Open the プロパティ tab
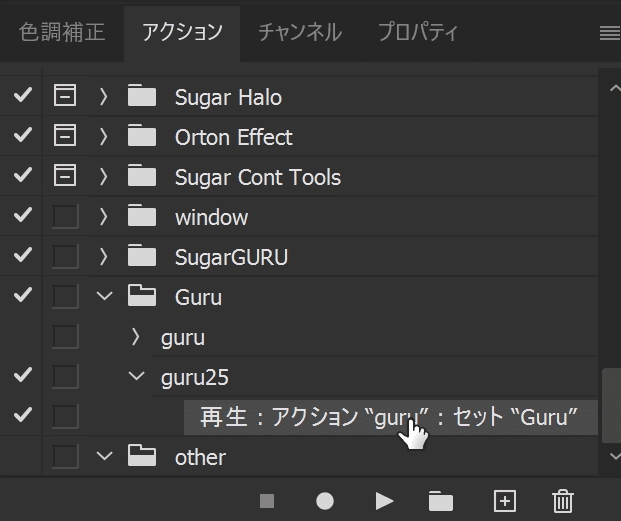 418,33
